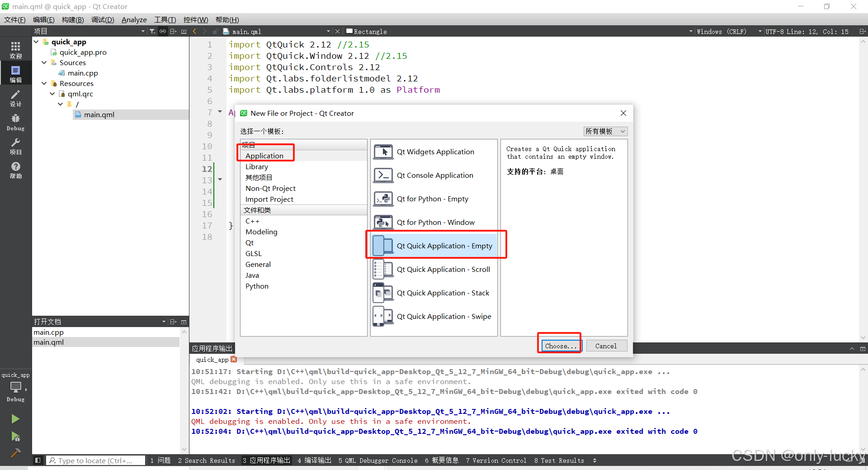The height and width of the screenshot is (470, 868).
Task: Fold the code block at line 13
Action: (220, 180)
